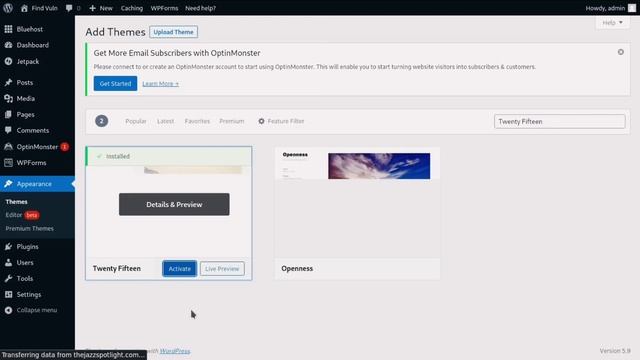Click the theme search field

point(559,121)
